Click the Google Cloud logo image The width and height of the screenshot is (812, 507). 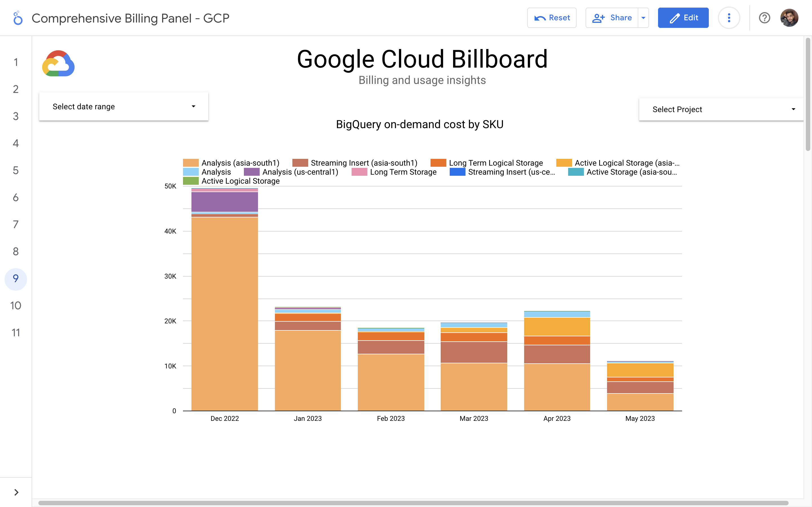click(x=58, y=64)
